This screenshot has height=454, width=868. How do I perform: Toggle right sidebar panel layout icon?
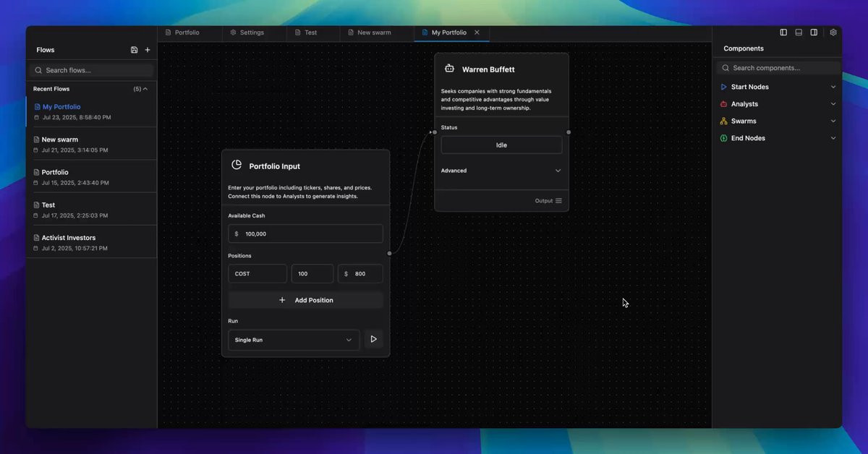[x=814, y=33]
